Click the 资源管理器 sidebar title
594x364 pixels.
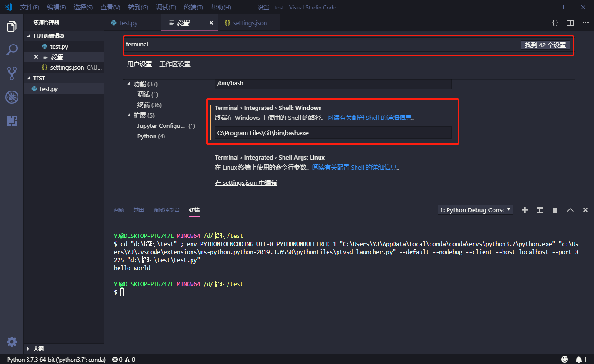tap(46, 23)
